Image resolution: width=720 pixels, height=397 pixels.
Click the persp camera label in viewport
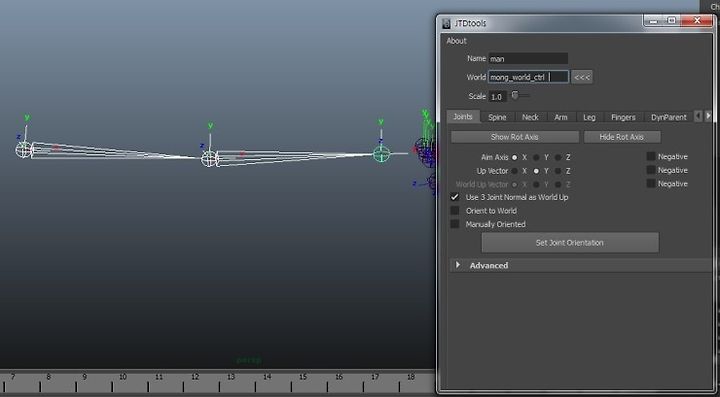point(248,360)
